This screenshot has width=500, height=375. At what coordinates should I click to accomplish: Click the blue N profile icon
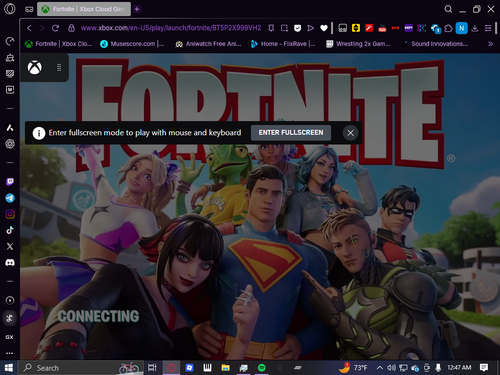(x=462, y=28)
